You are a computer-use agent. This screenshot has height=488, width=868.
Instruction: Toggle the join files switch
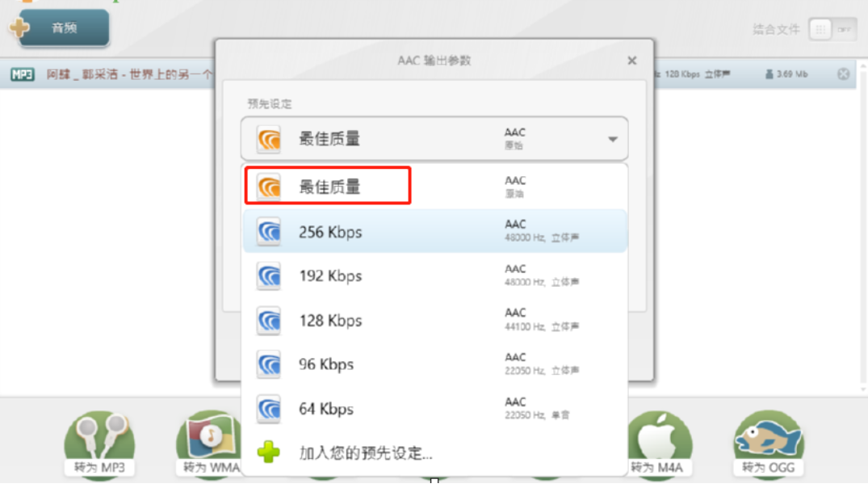tap(832, 29)
